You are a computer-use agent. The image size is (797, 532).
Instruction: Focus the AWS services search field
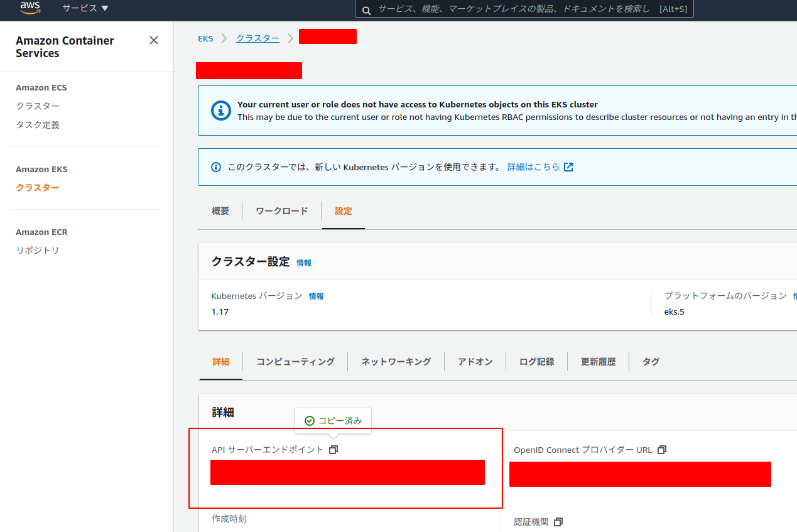[524, 9]
